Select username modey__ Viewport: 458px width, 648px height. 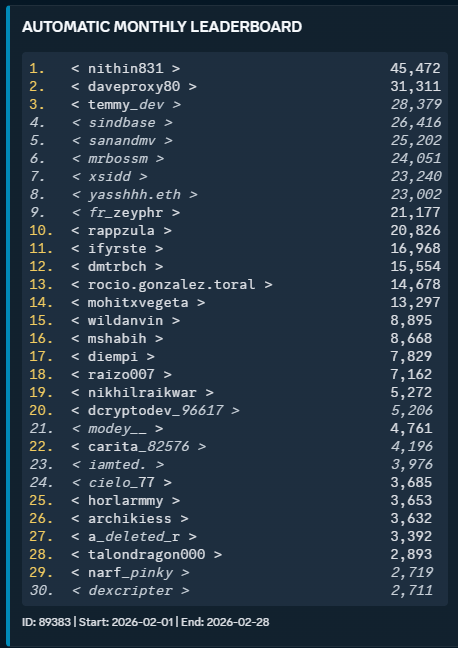pyautogui.click(x=117, y=429)
